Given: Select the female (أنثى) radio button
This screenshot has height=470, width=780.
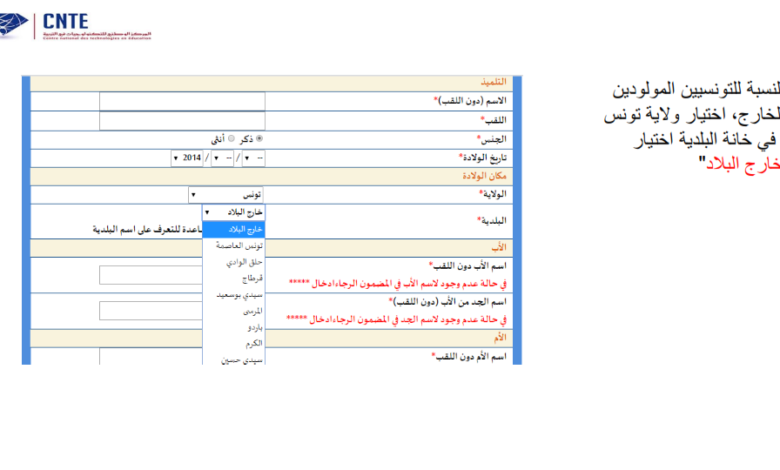Looking at the screenshot, I should pos(231,139).
